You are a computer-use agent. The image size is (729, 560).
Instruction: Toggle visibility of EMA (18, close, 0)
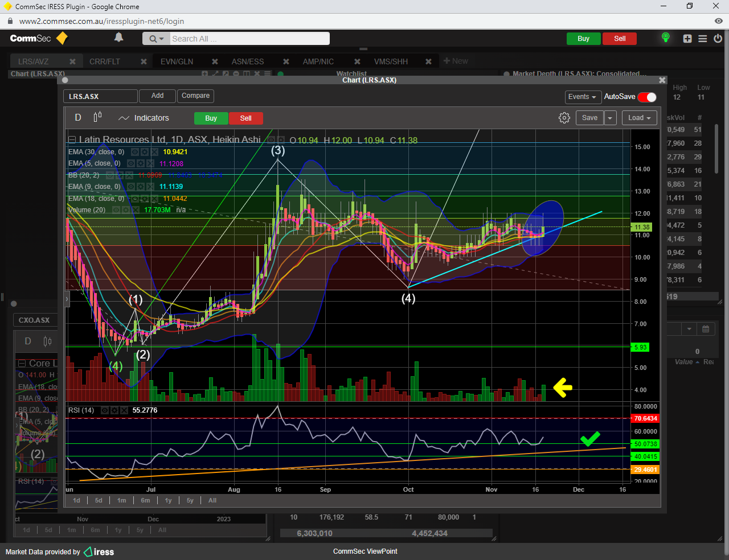pyautogui.click(x=135, y=199)
